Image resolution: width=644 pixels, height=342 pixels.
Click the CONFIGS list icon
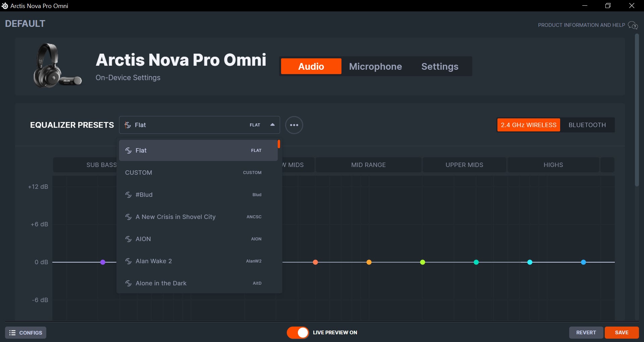point(12,333)
